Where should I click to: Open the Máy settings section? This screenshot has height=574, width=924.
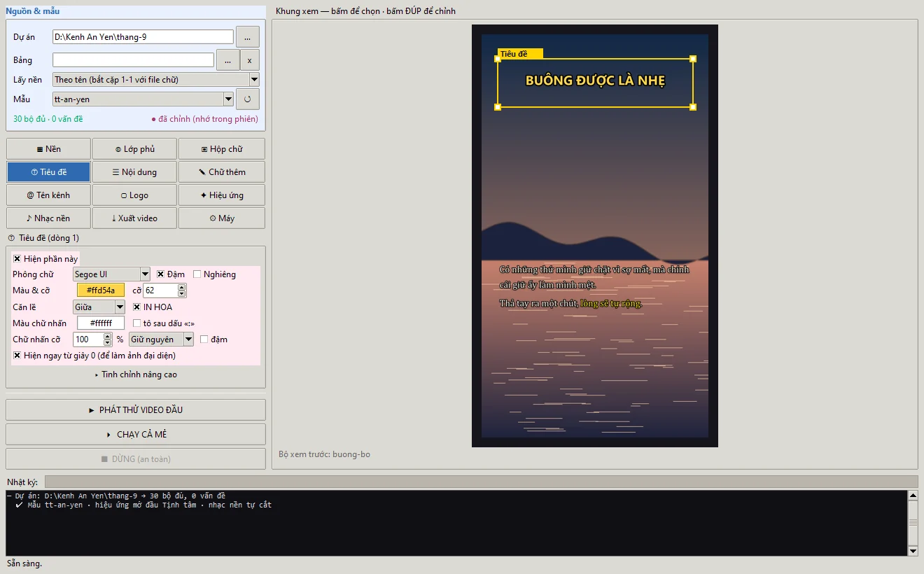tap(222, 218)
